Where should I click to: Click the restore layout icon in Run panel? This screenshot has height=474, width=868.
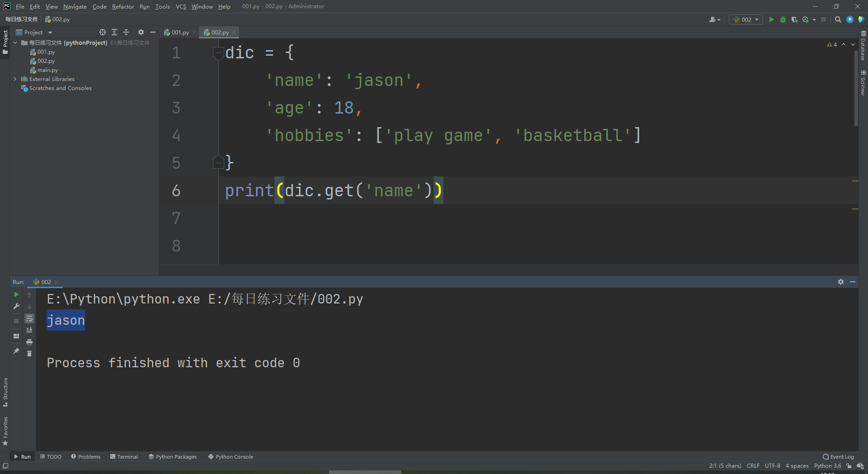(x=16, y=336)
